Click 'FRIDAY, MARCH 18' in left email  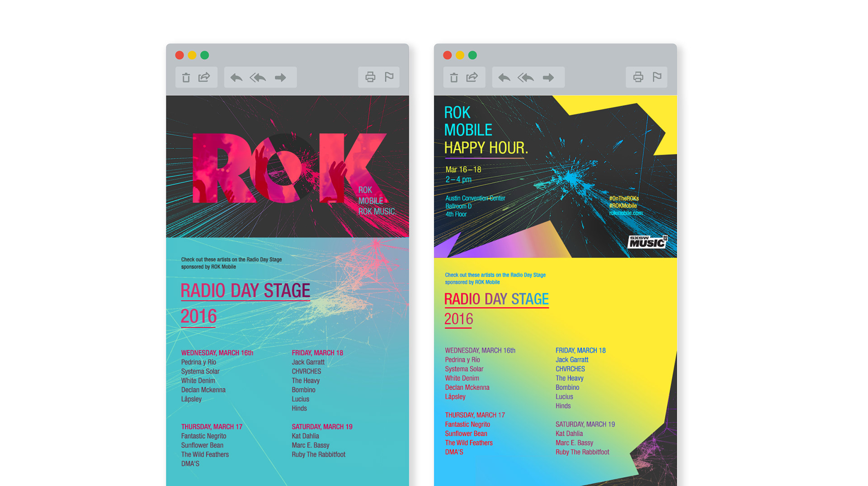317,353
